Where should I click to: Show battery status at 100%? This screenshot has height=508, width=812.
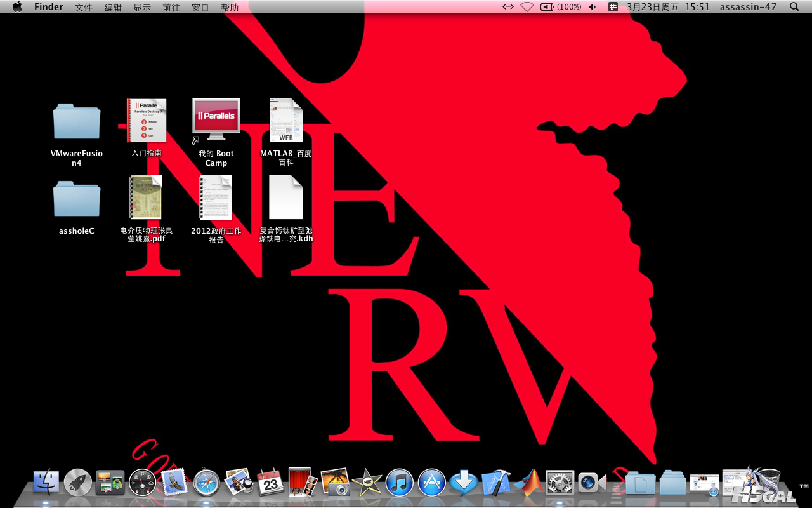point(561,7)
